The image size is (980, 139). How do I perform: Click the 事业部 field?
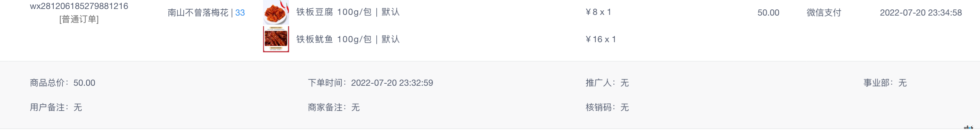(885, 83)
